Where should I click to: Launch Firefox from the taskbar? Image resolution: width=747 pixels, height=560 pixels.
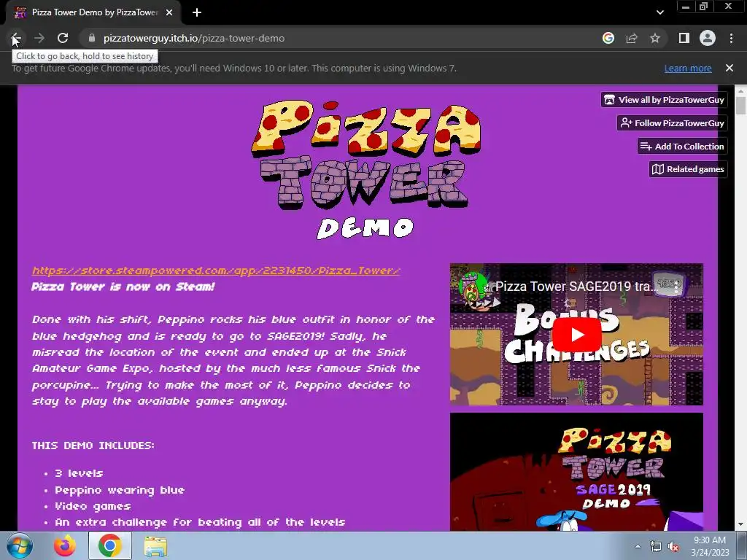65,545
